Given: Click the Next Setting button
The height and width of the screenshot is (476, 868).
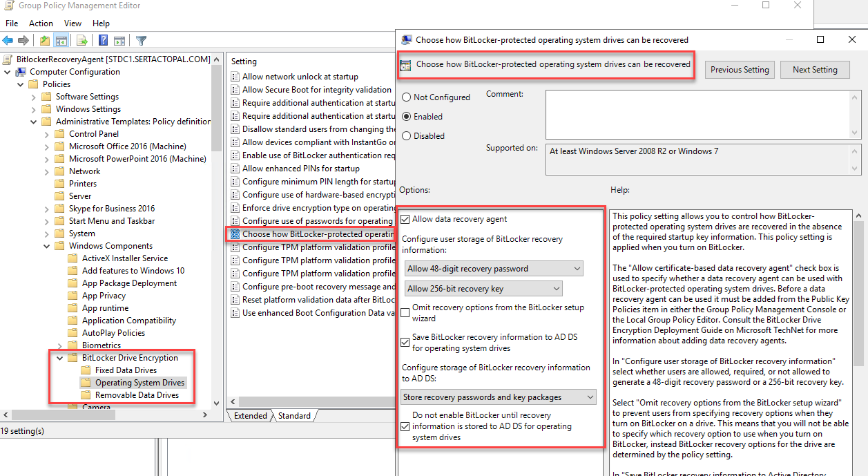Looking at the screenshot, I should [815, 70].
